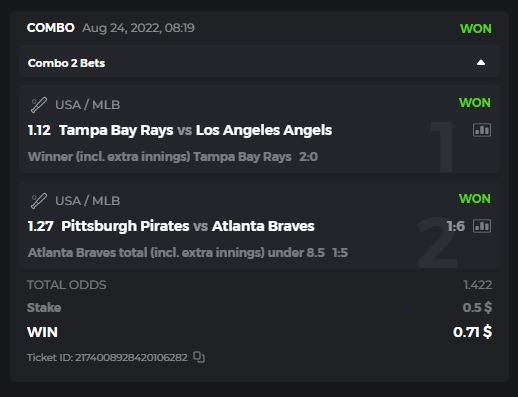The height and width of the screenshot is (397, 518).
Task: Open stats icon for Pittsburgh Pirates match
Action: (x=482, y=226)
